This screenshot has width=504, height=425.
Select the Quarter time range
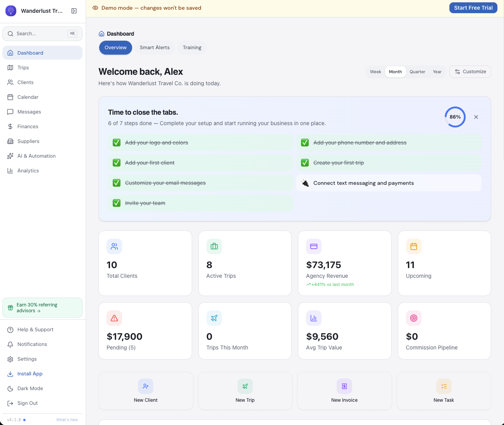pos(417,72)
